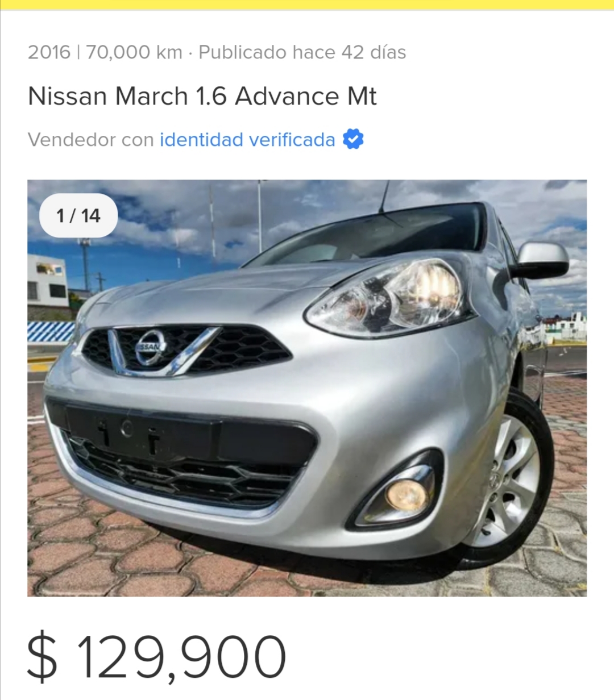Click the Nissan logo emblem on the grille
The image size is (614, 700).
(151, 347)
